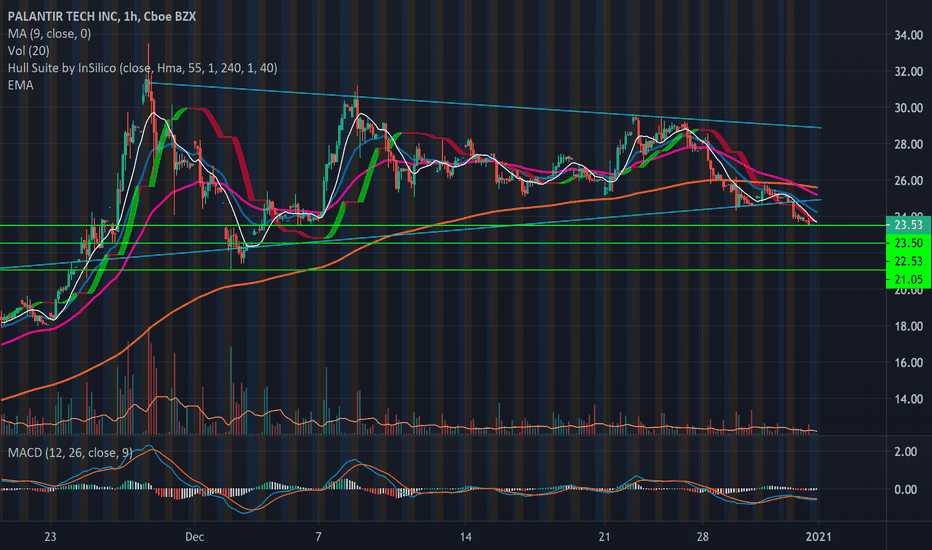
Task: Click the 21 date on time axis
Action: pyautogui.click(x=604, y=537)
